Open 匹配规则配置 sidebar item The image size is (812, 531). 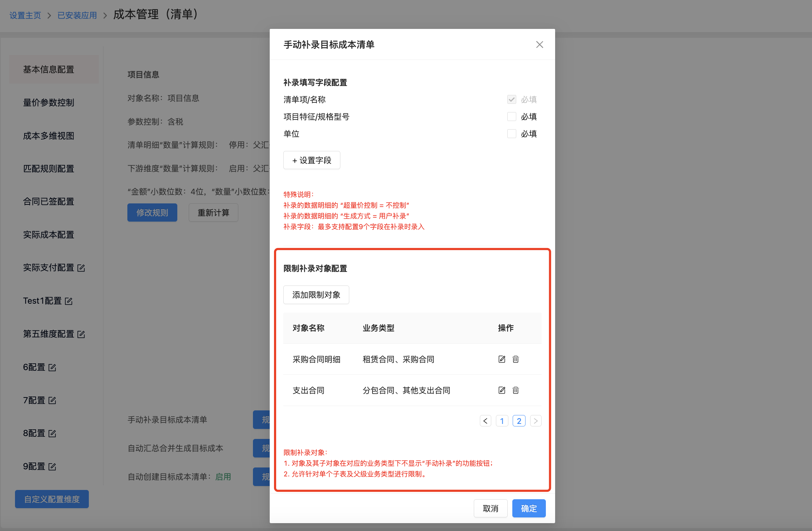point(49,169)
